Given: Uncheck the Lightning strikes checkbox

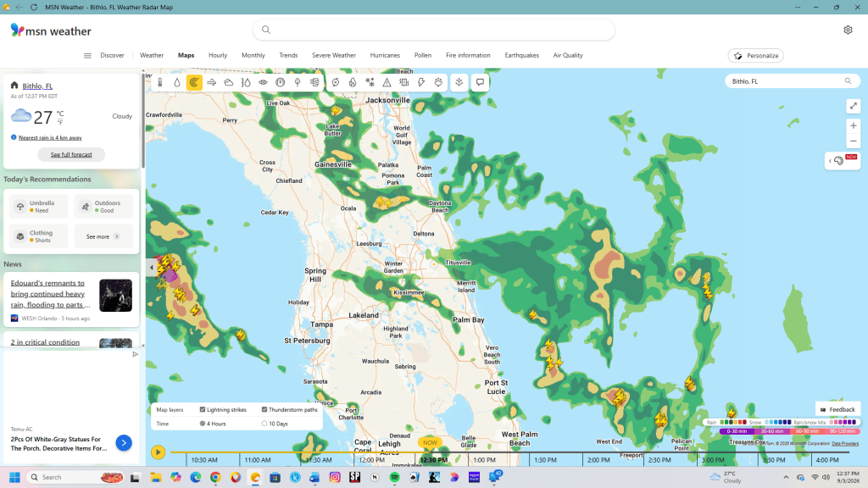Looking at the screenshot, I should pyautogui.click(x=203, y=409).
